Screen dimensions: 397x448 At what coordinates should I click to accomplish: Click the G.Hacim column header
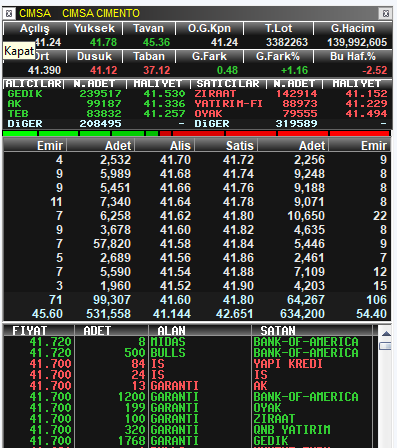(353, 28)
